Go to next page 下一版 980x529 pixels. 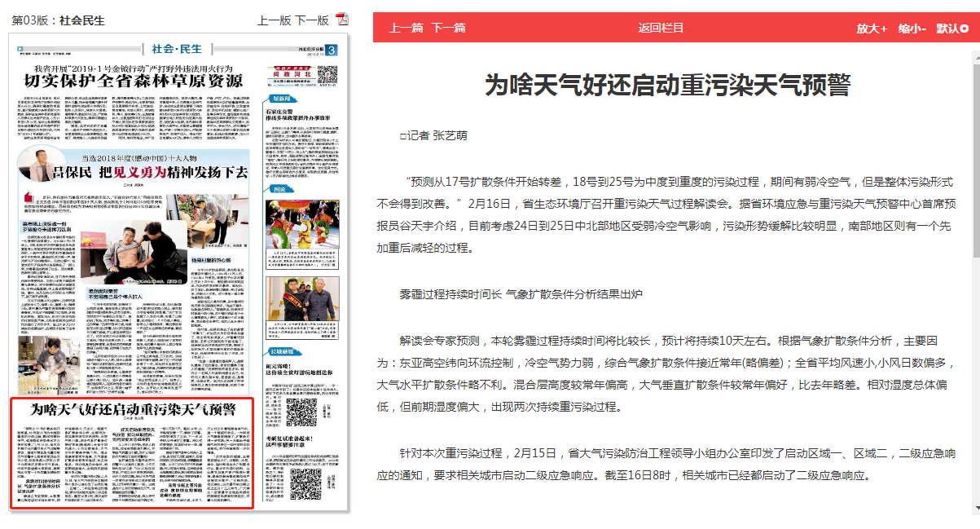pos(311,20)
